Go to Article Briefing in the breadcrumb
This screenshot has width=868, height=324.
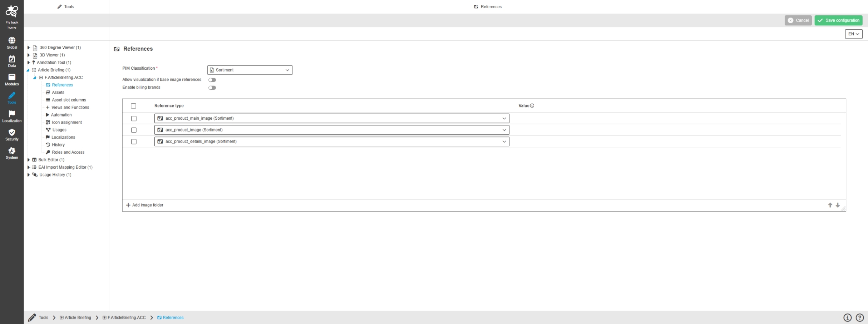pyautogui.click(x=75, y=318)
